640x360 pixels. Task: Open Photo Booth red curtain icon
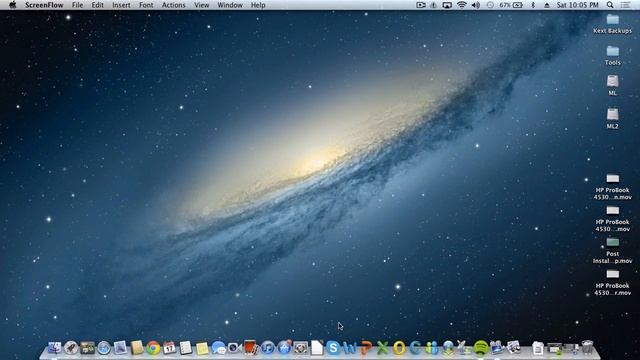251,348
